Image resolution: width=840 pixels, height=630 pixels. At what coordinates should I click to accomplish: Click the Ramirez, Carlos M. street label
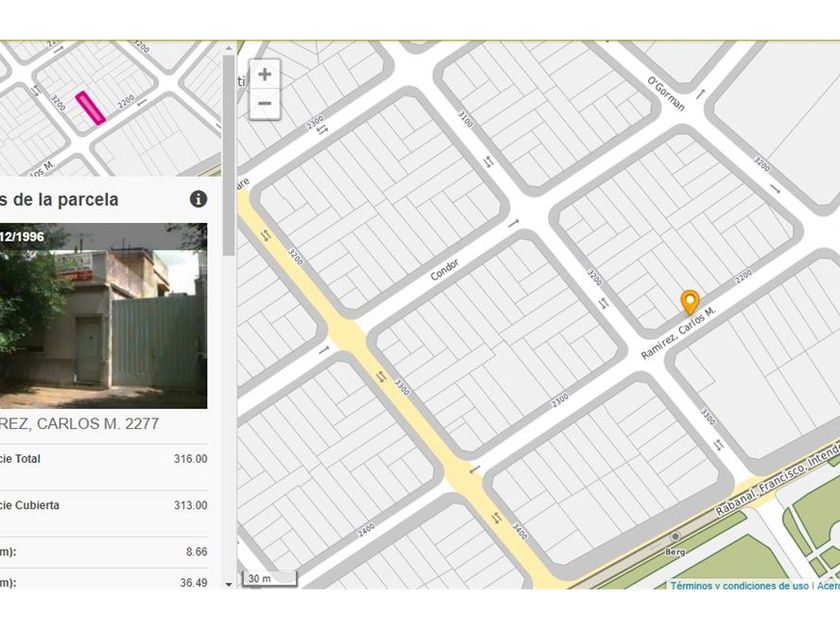click(679, 333)
